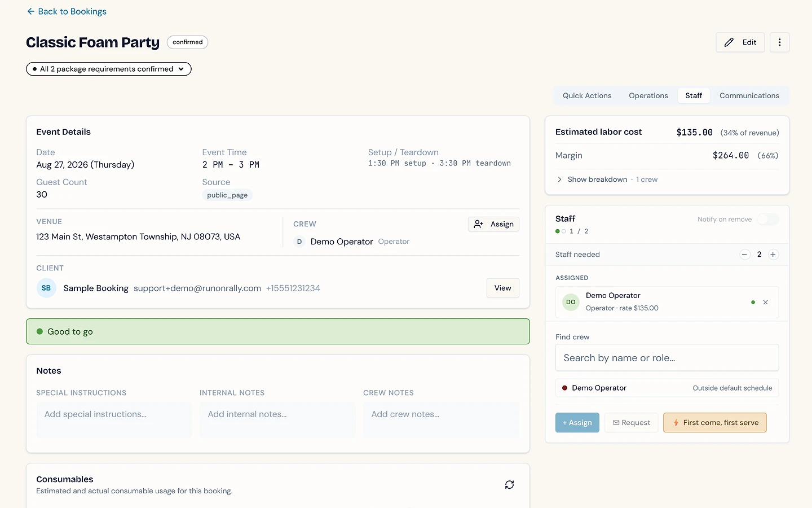Click the Classic Foam Party title
The image size is (812, 508).
point(93,42)
